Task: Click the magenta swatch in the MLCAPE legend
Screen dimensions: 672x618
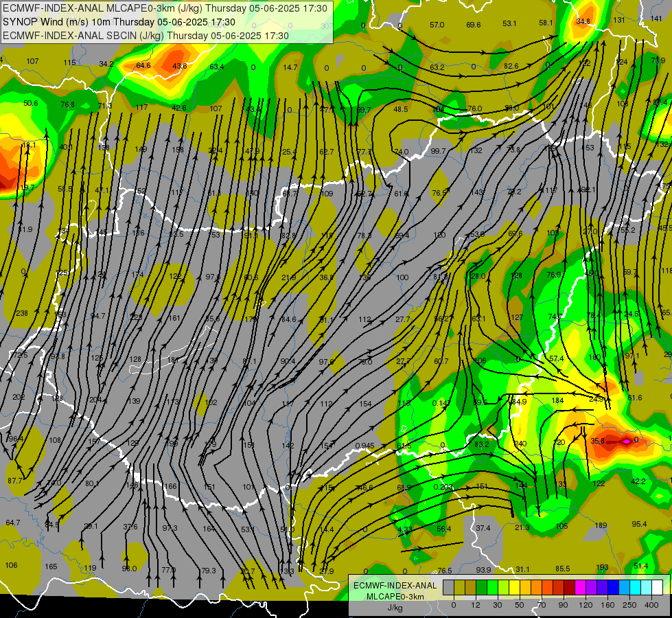Action: (580, 587)
